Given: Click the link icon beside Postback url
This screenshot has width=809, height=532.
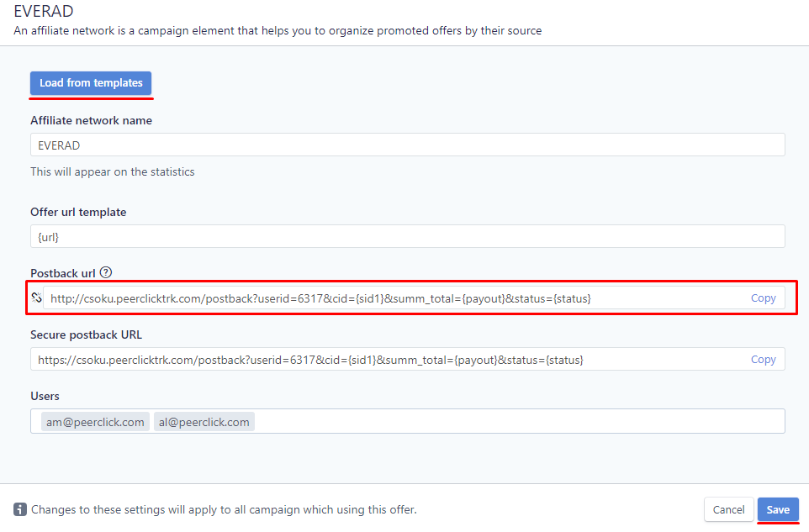Looking at the screenshot, I should coord(36,298).
